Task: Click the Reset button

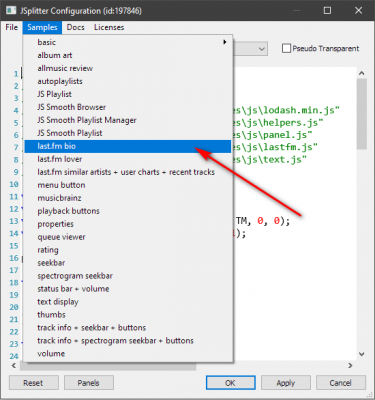Action: pos(34,383)
